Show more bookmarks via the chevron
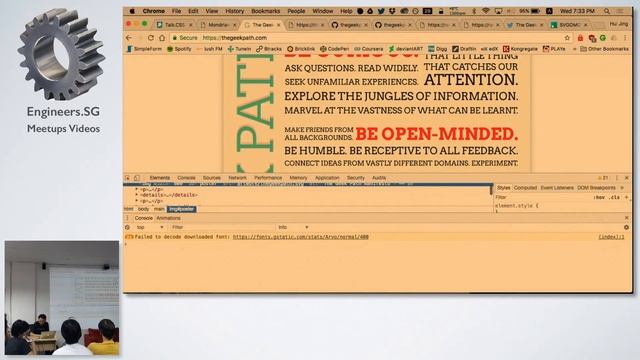Image resolution: width=640 pixels, height=360 pixels. click(x=574, y=49)
